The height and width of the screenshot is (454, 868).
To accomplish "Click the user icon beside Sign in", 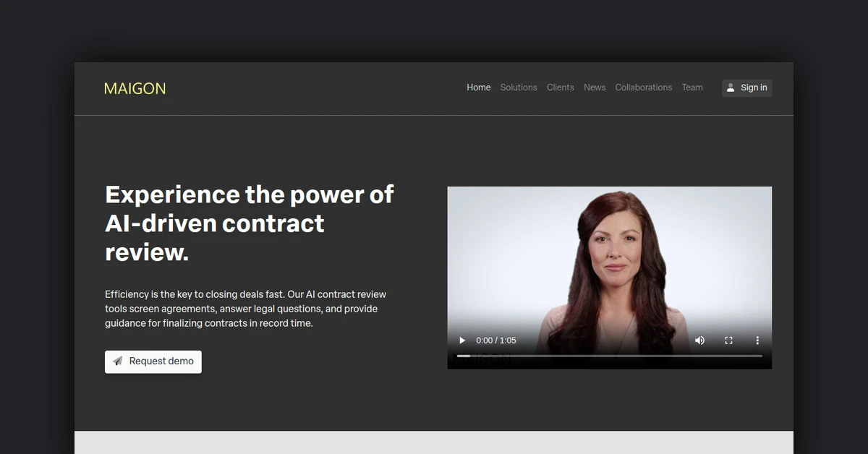I will [731, 87].
